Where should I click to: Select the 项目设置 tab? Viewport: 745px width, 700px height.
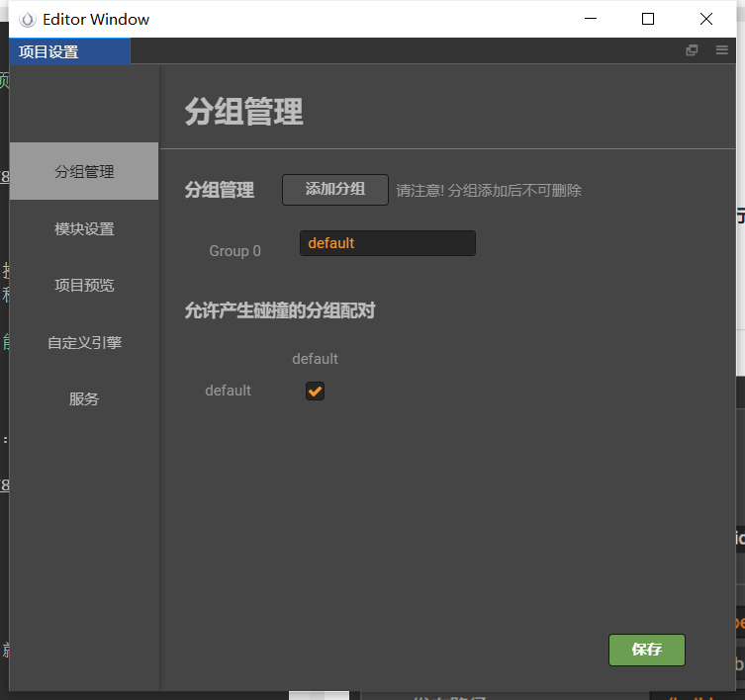(x=69, y=51)
